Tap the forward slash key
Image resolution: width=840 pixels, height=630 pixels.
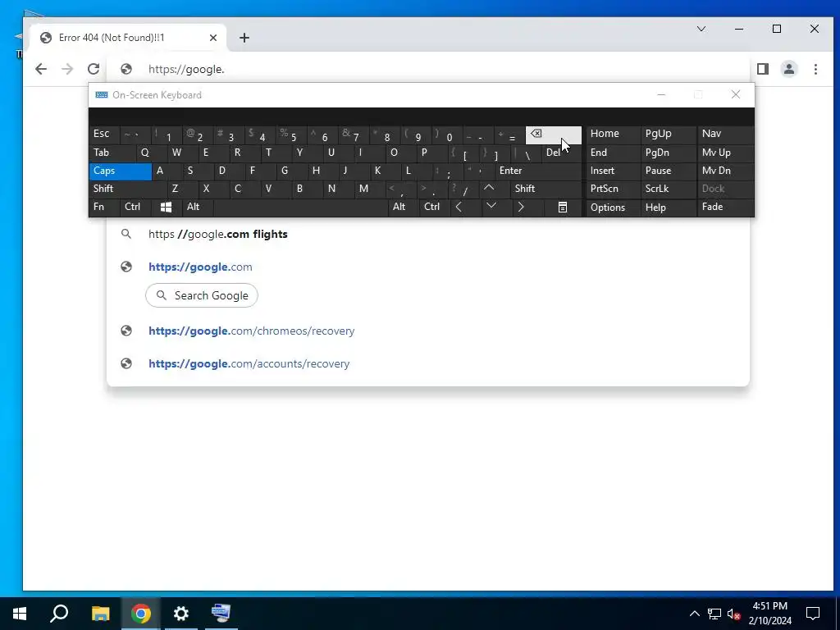click(463, 189)
